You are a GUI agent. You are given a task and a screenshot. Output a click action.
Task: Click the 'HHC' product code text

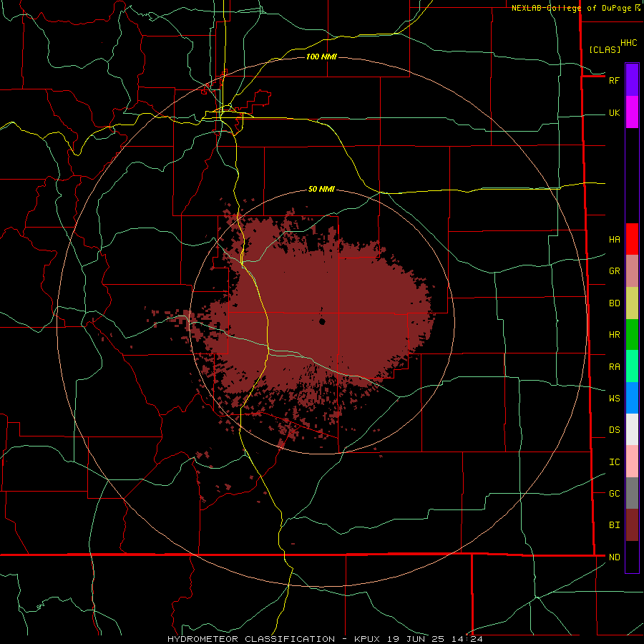628,43
